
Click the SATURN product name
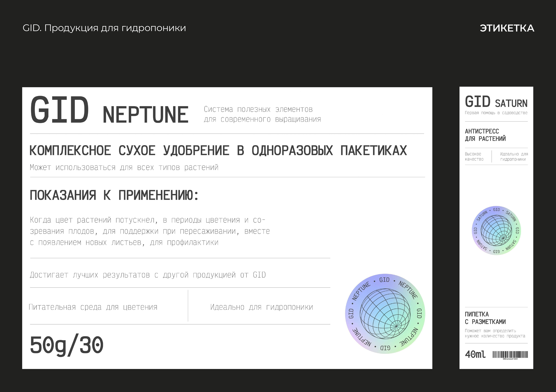coord(511,104)
